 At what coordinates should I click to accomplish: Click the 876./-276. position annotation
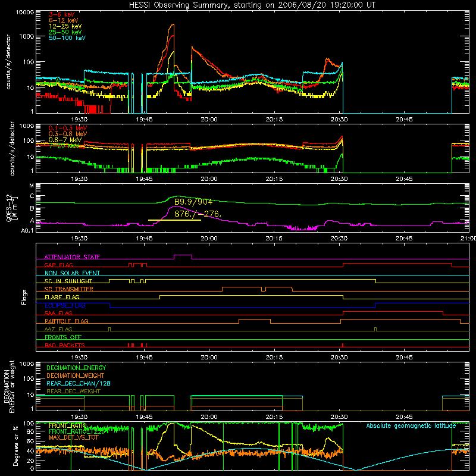pyautogui.click(x=198, y=214)
